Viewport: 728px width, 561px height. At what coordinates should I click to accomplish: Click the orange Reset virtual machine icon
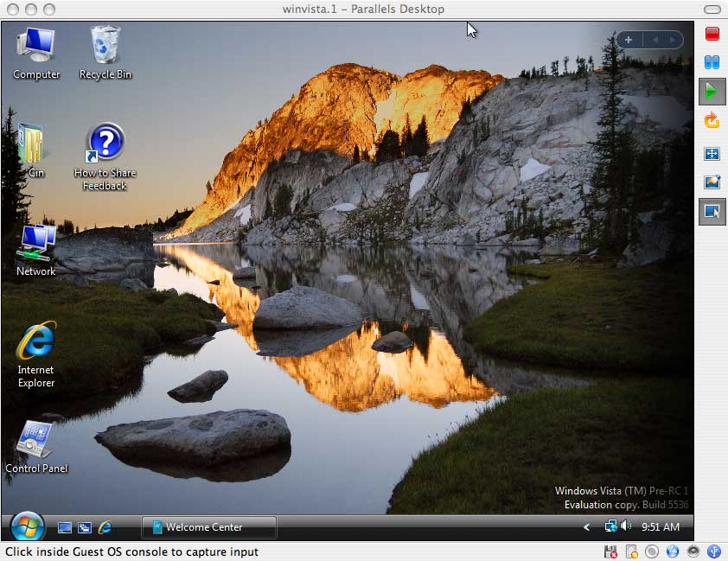(712, 120)
